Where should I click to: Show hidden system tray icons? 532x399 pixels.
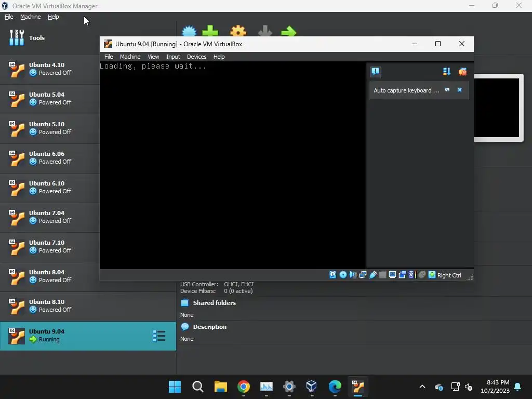click(x=422, y=387)
